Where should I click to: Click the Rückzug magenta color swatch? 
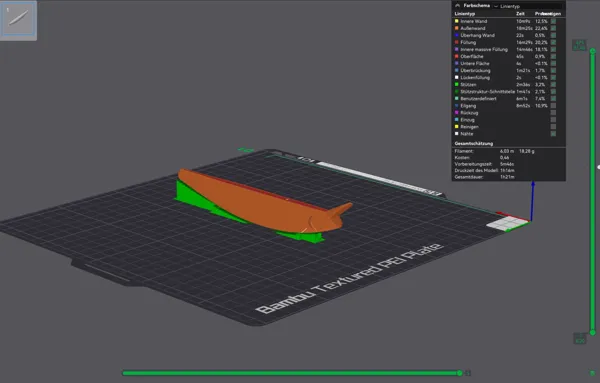457,112
